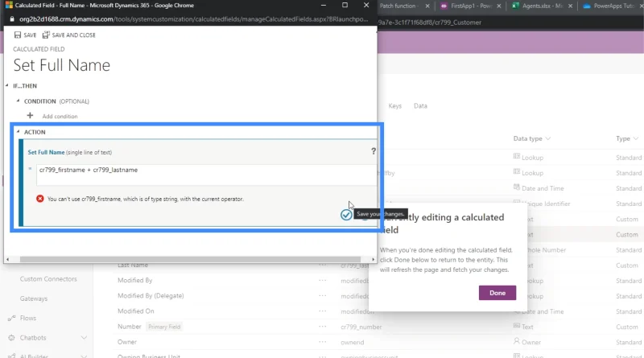The height and width of the screenshot is (358, 644).
Task: Switch to the FirstApp1 Power Apps tab
Action: (471, 6)
